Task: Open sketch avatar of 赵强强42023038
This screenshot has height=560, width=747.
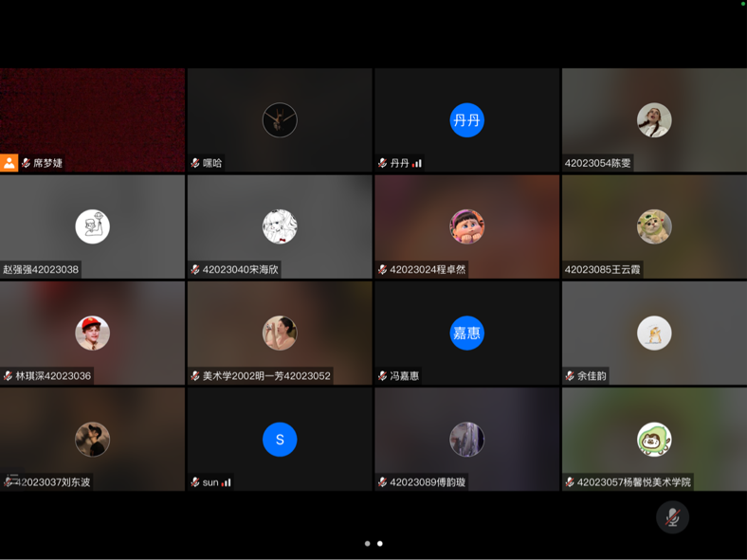Action: click(x=92, y=226)
